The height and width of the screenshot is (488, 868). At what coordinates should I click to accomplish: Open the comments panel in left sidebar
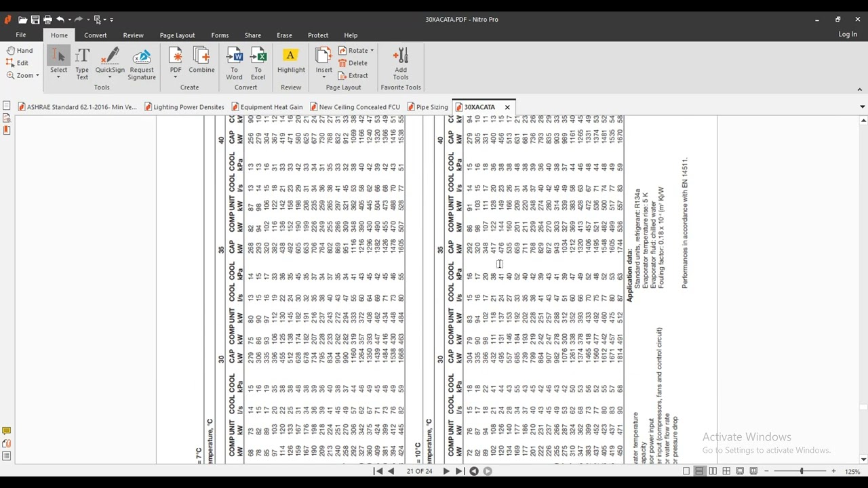point(6,431)
